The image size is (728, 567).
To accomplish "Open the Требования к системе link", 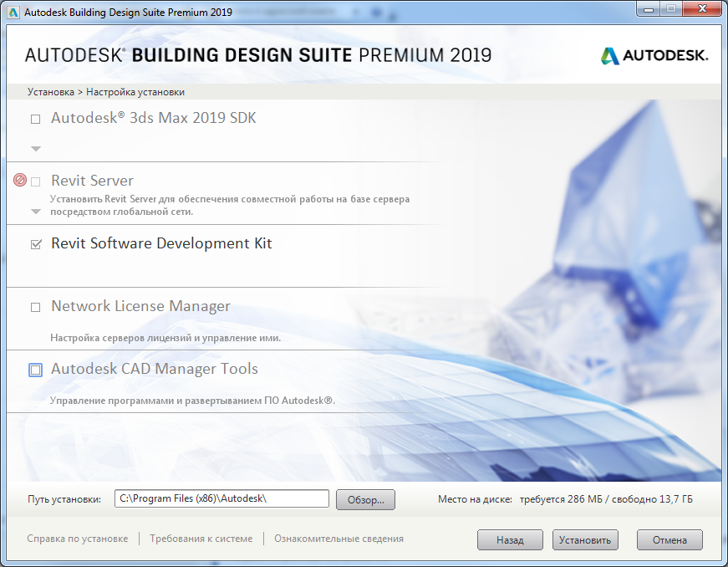I will [x=201, y=539].
